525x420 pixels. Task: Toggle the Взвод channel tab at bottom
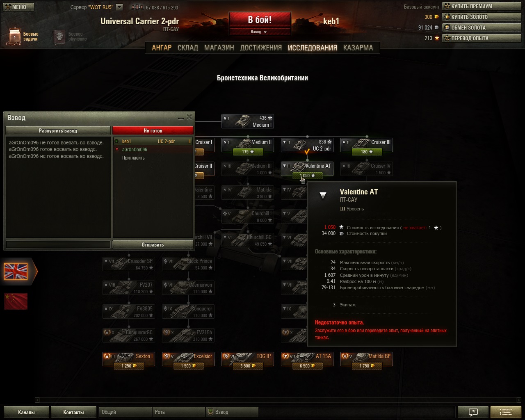pos(232,412)
